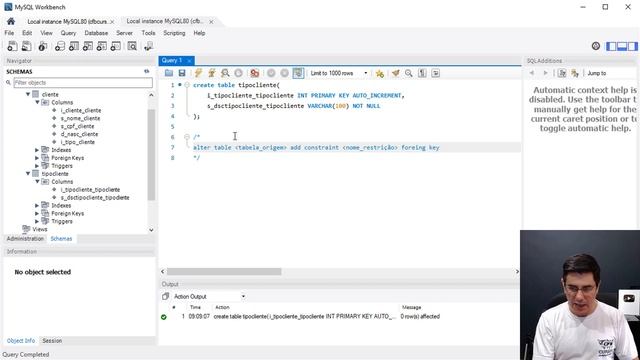
Task: Open find panel magnifier icon
Action: pos(409,73)
